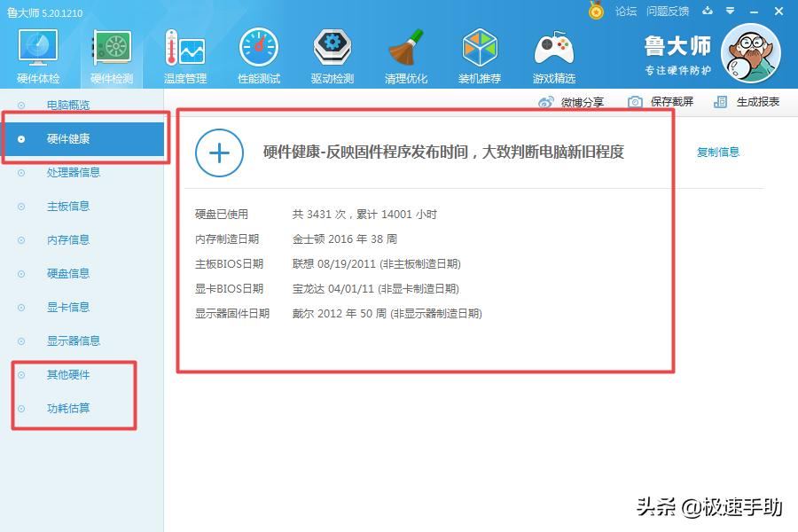Click the medal achievement icon in title bar
This screenshot has height=532, width=798.
coord(596,12)
